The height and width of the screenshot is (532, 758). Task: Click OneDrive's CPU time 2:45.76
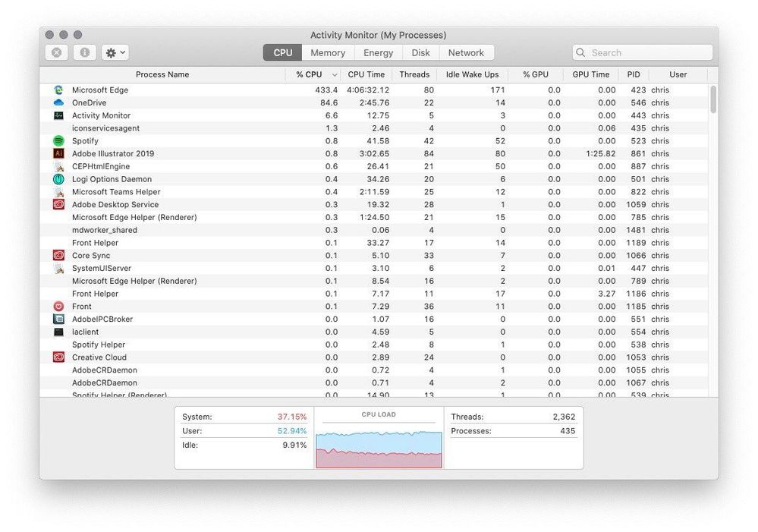point(375,102)
